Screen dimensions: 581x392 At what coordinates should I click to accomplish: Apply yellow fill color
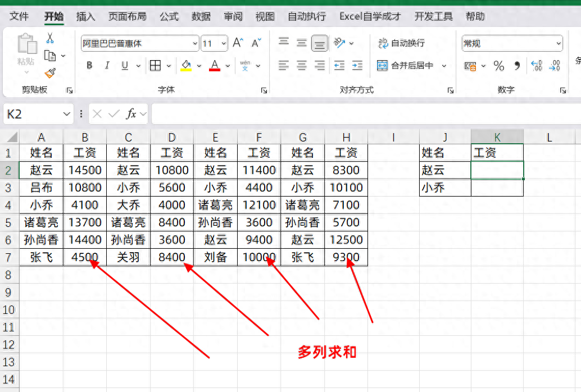(186, 66)
